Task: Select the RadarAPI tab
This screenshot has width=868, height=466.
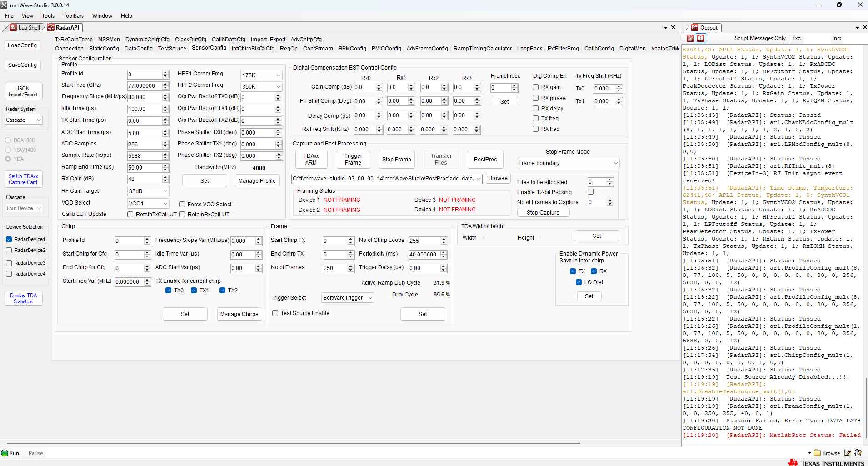Action: pyautogui.click(x=64, y=27)
